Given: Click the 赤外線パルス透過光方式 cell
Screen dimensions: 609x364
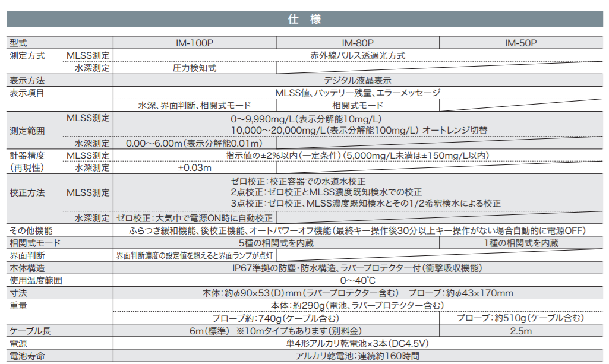Looking at the screenshot, I should tap(357, 55).
